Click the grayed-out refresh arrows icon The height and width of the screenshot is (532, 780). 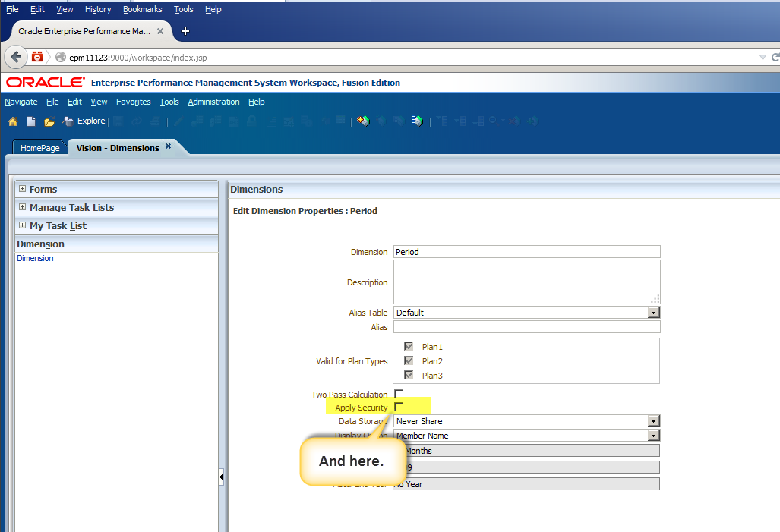(x=137, y=121)
